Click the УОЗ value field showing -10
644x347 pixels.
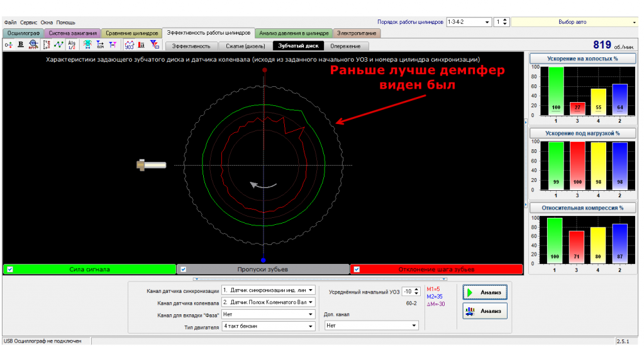click(408, 292)
